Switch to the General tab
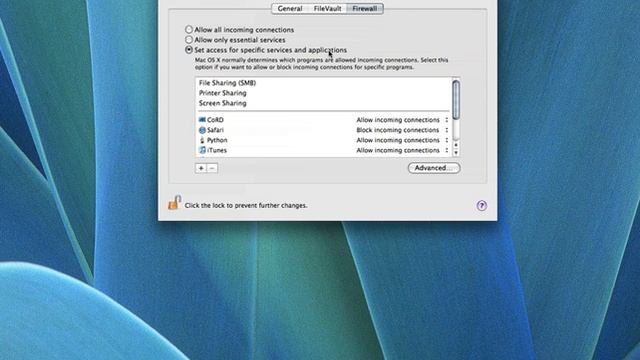640x360 pixels. click(x=290, y=9)
